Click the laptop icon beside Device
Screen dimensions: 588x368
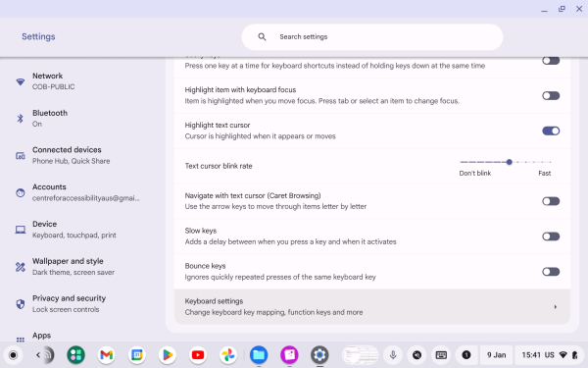[x=21, y=230]
